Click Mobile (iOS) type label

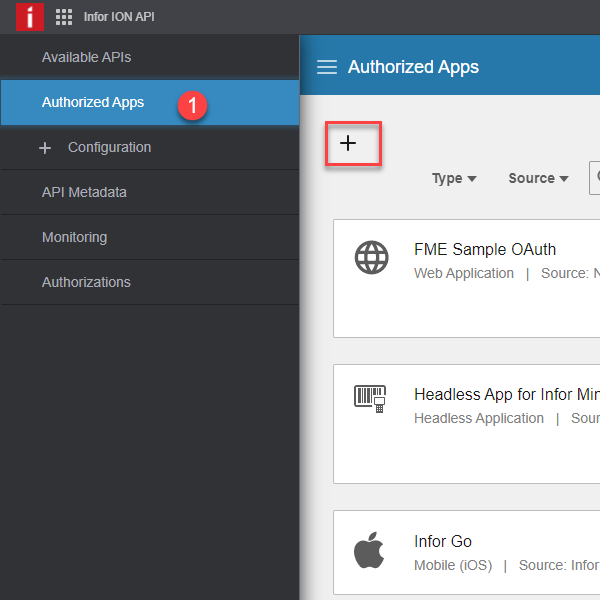pyautogui.click(x=453, y=565)
